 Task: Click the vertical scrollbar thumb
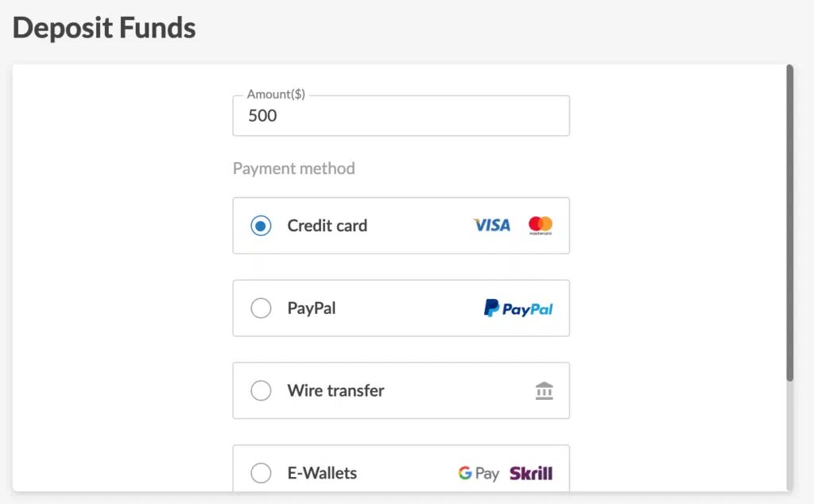pyautogui.click(x=789, y=223)
